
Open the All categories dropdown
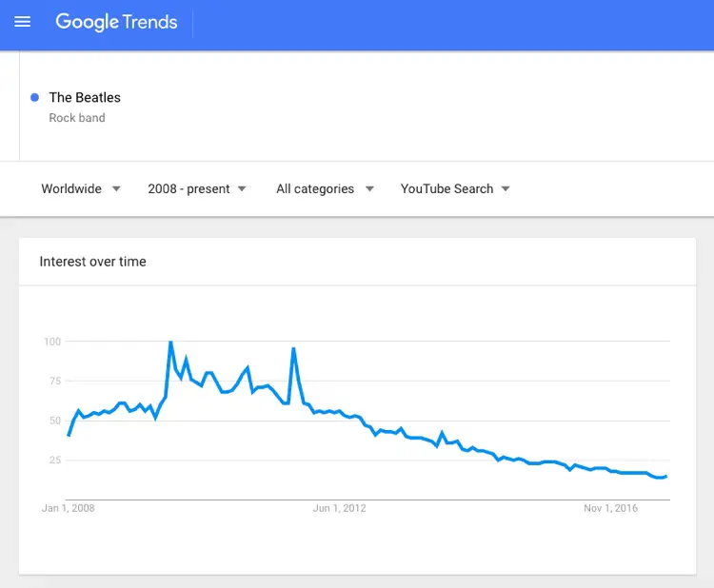pos(325,189)
